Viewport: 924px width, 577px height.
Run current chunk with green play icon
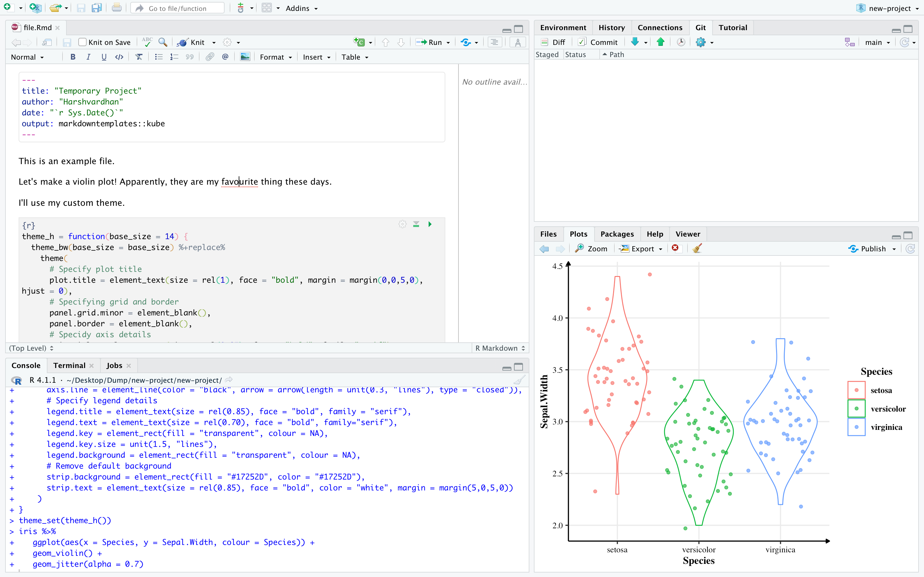430,224
